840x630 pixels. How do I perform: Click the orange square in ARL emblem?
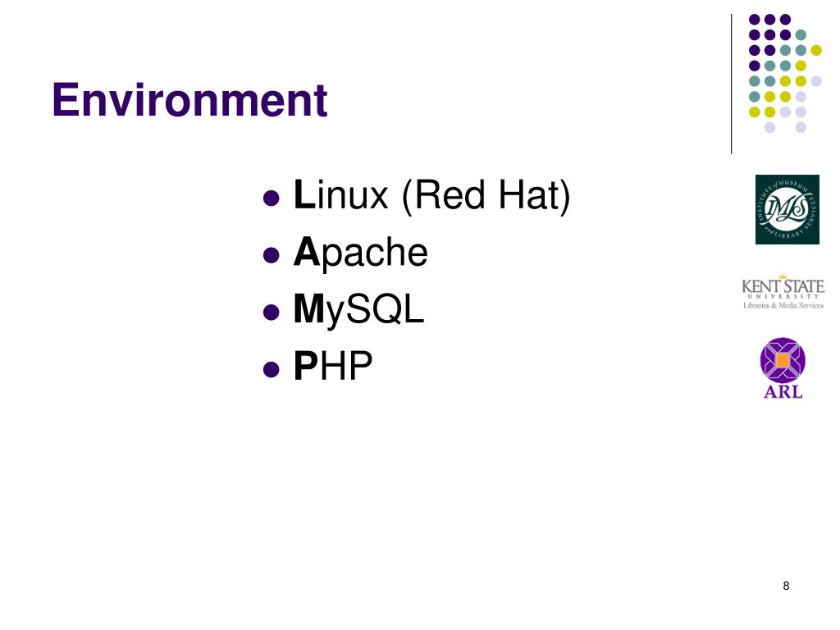[x=783, y=360]
